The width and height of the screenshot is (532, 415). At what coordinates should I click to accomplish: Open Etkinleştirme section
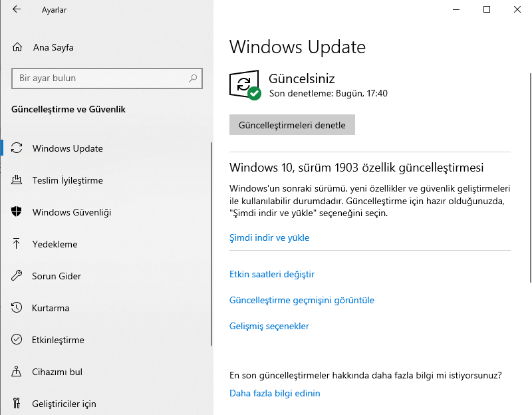pos(106,340)
